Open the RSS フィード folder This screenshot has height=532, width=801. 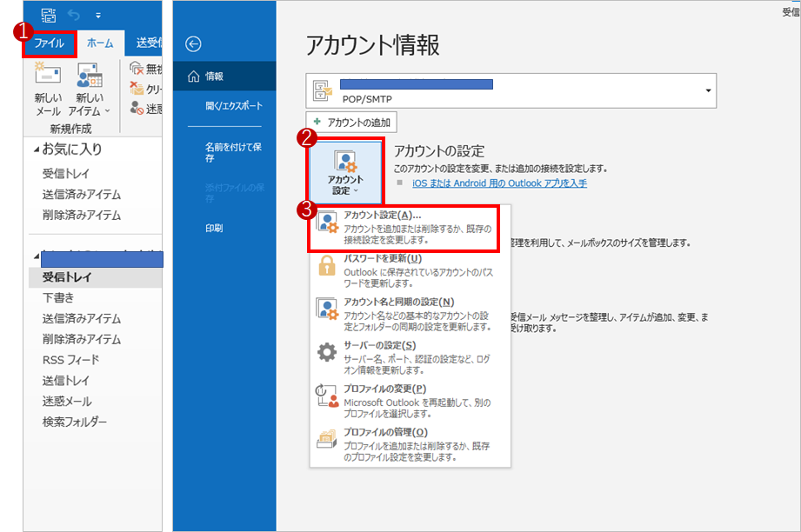(x=71, y=360)
